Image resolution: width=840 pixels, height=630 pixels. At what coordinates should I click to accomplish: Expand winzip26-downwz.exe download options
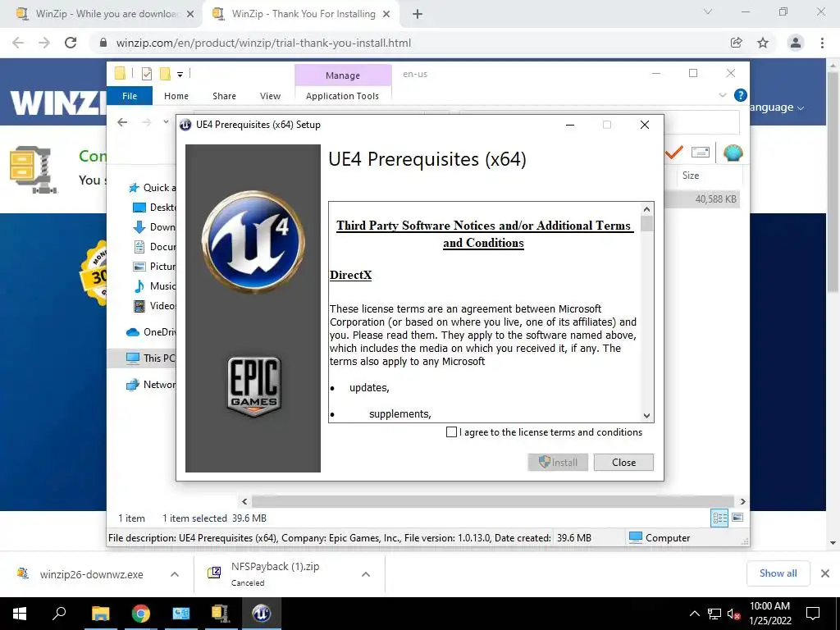click(175, 574)
